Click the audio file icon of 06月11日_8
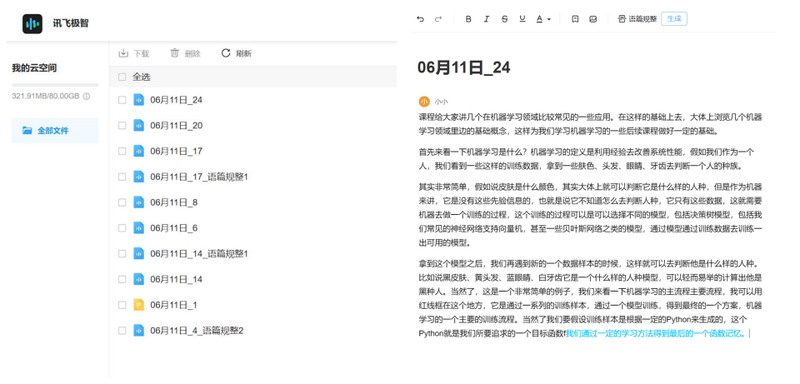 (139, 202)
